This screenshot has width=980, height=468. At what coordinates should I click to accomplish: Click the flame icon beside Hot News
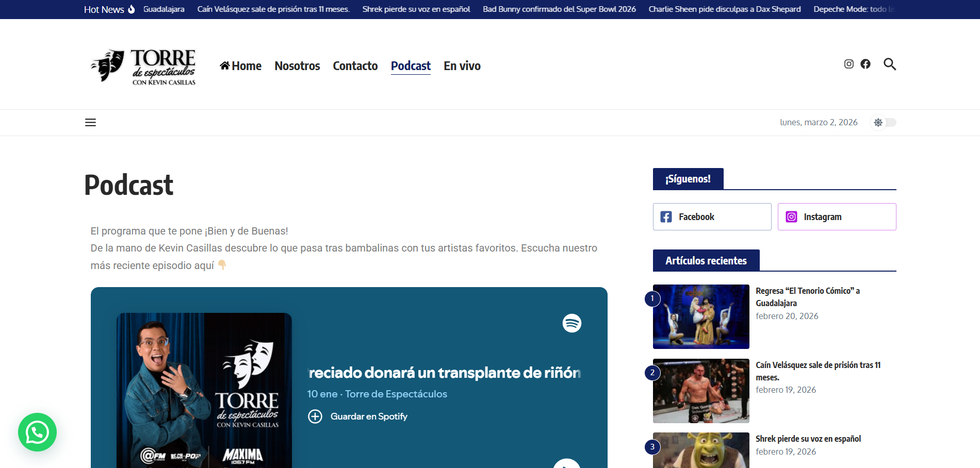(132, 9)
